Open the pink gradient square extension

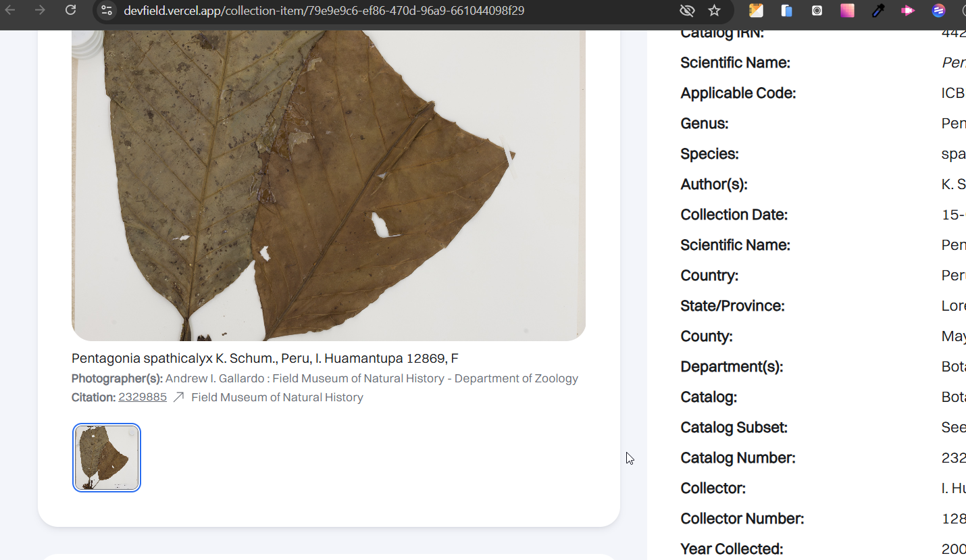(847, 11)
